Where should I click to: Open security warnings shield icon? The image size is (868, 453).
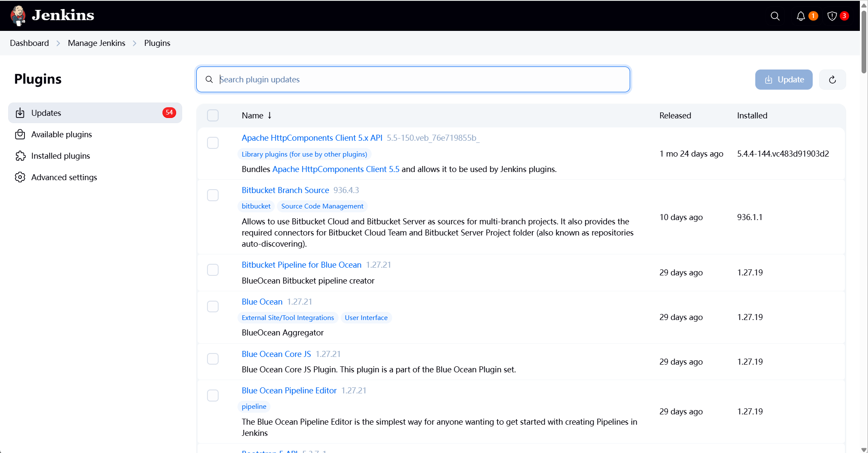coord(832,16)
